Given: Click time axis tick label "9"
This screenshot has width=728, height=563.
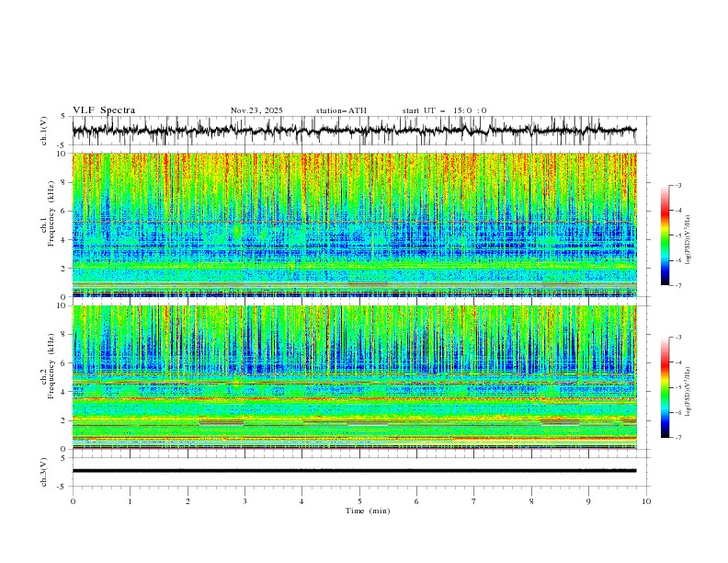Looking at the screenshot, I should [x=588, y=501].
